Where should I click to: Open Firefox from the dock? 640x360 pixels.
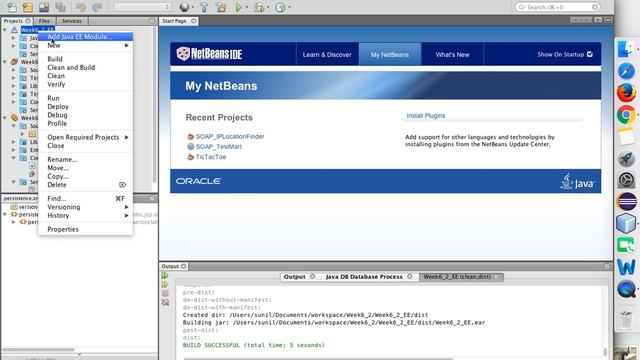click(x=626, y=93)
